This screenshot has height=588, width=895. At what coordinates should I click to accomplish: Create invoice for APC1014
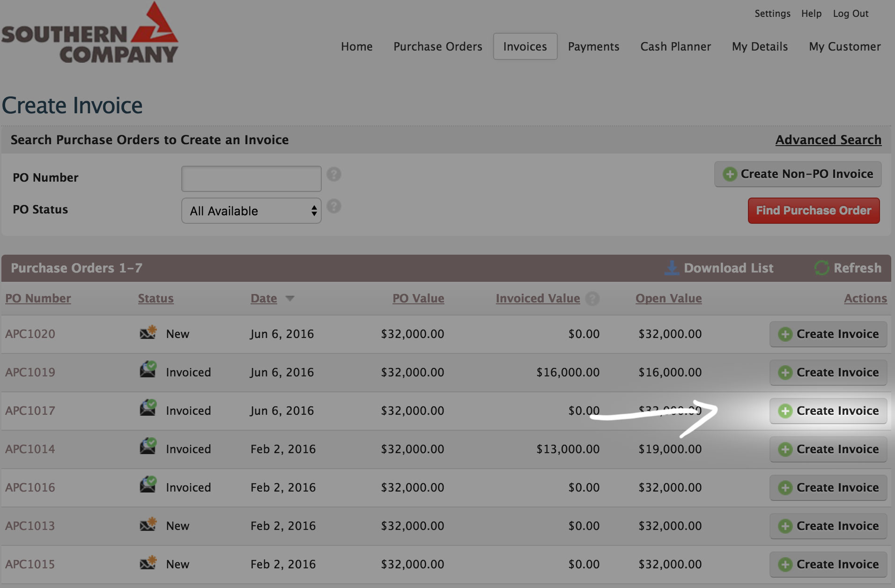coord(828,449)
